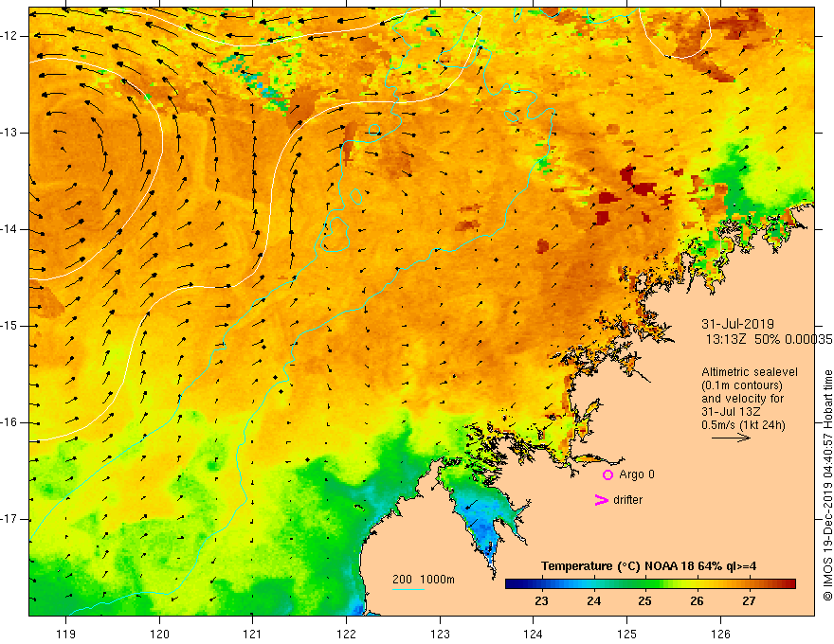Click the 27 value on temperature scale
The image size is (834, 644).
[x=749, y=601]
